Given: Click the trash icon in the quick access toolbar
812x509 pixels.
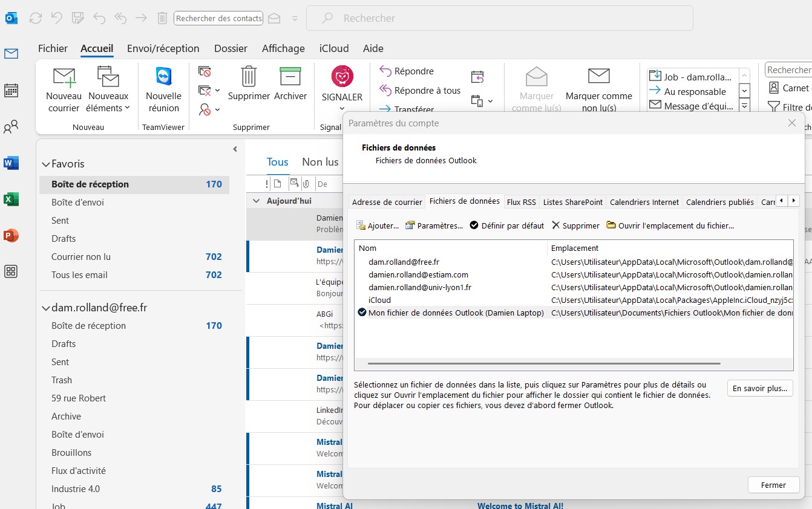Looking at the screenshot, I should (x=162, y=18).
